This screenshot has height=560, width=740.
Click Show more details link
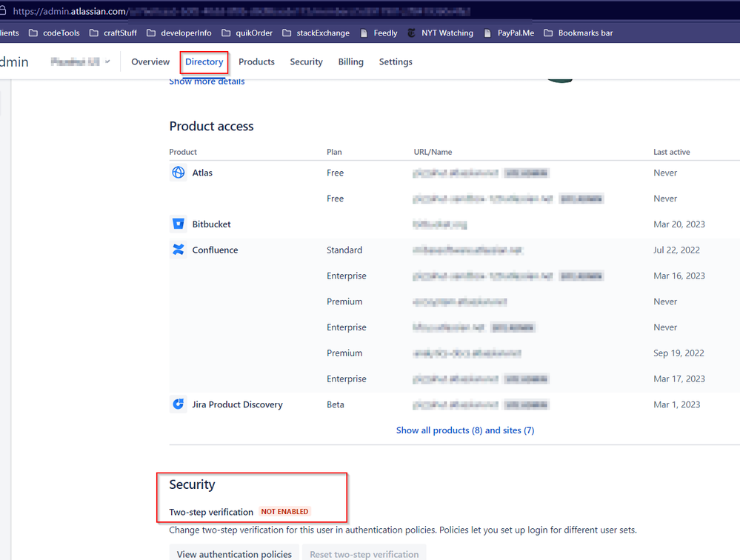tap(207, 81)
